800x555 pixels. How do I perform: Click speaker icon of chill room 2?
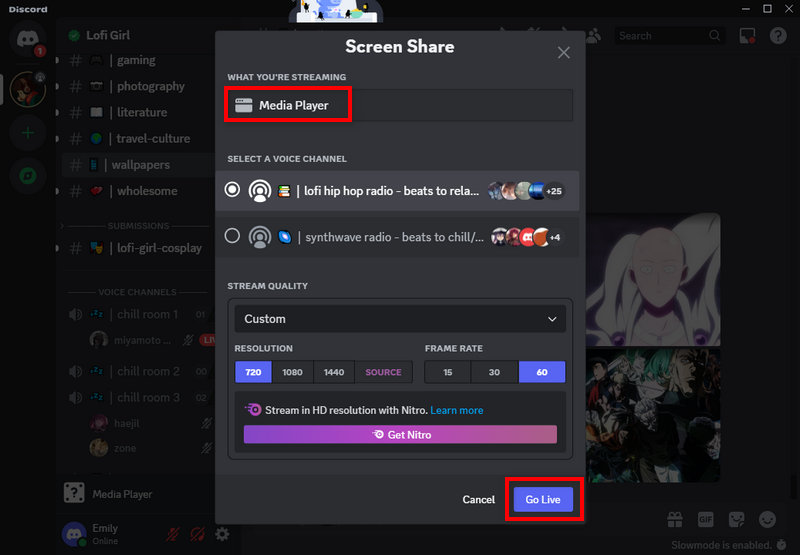point(75,371)
